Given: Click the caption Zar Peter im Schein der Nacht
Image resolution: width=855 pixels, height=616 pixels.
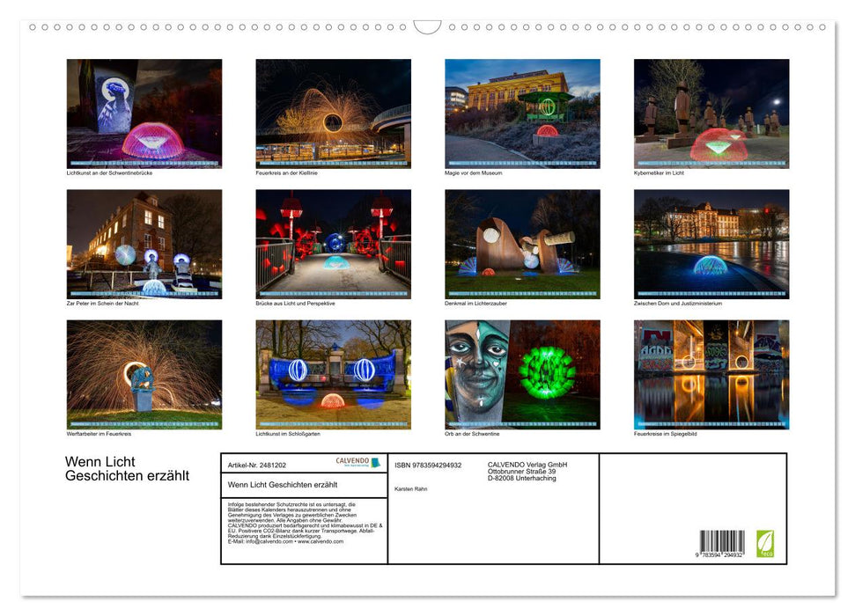Looking at the screenshot, I should (102, 303).
